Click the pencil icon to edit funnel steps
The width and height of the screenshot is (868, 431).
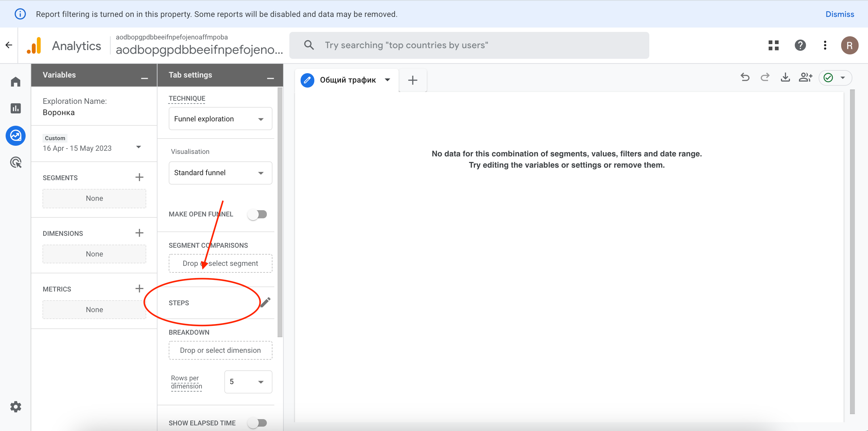point(265,302)
